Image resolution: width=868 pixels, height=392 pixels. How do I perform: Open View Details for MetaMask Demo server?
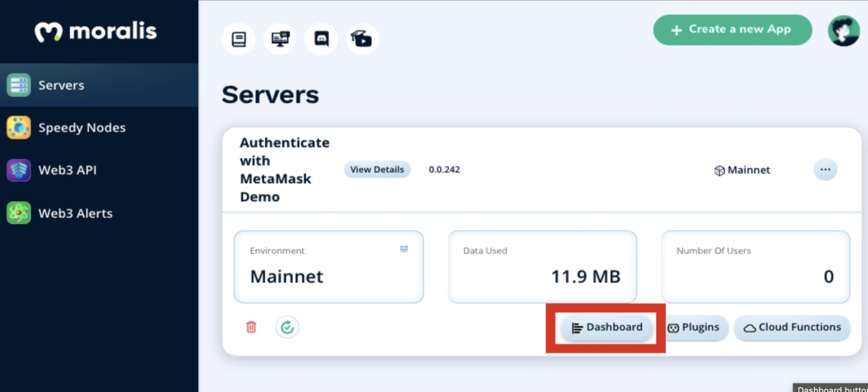[376, 170]
